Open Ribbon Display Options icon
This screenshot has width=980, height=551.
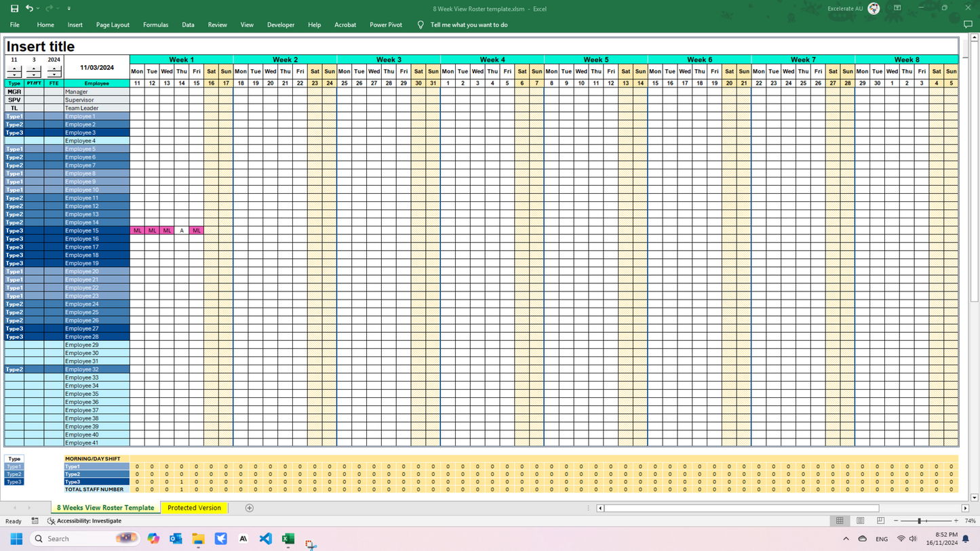click(x=897, y=8)
